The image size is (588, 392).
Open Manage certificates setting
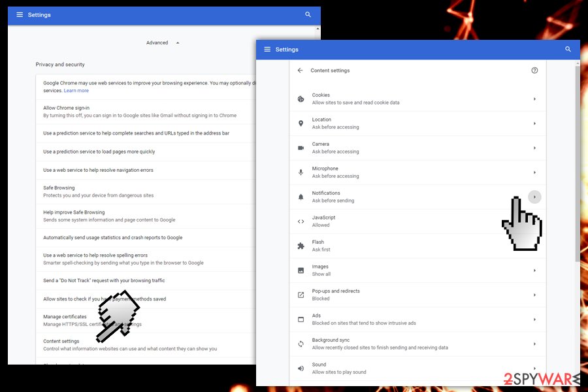click(x=146, y=320)
